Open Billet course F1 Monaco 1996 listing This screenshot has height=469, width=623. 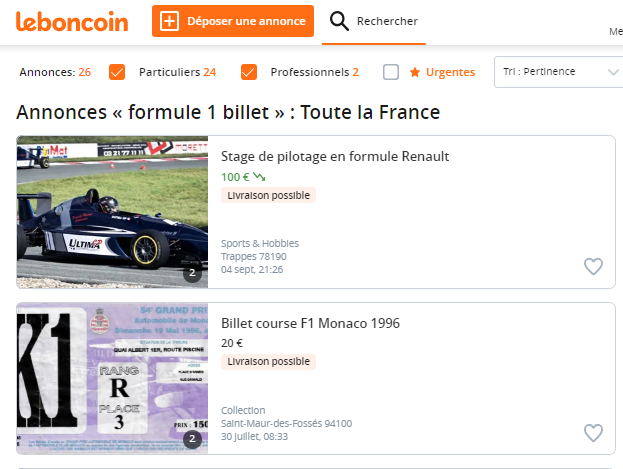tap(310, 323)
